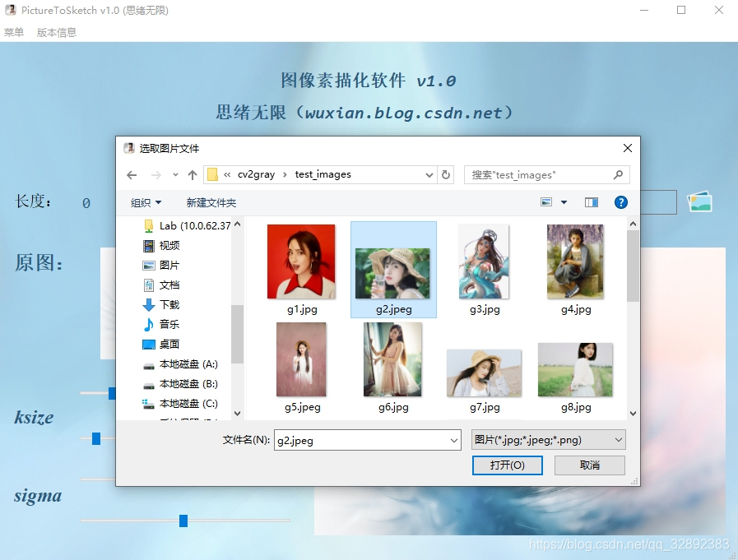
Task: Navigate up to parent folder
Action: (192, 175)
